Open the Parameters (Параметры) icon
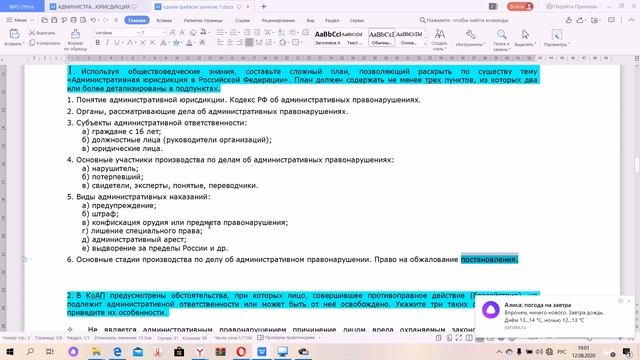 coord(556,34)
